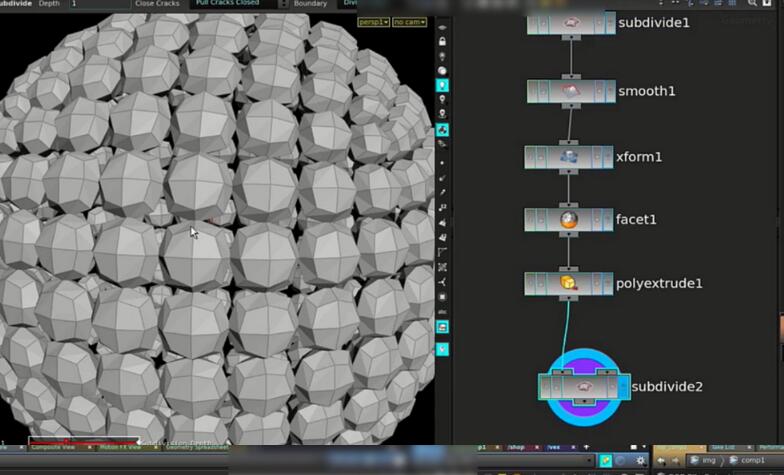Click the Close Cracks parameter label
784x475 pixels.
(x=157, y=4)
